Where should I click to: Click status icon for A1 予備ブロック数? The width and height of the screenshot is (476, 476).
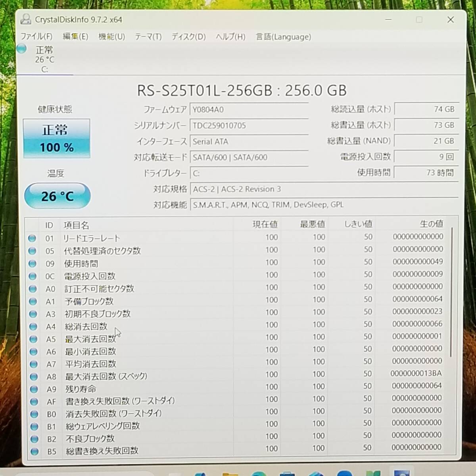[33, 301]
